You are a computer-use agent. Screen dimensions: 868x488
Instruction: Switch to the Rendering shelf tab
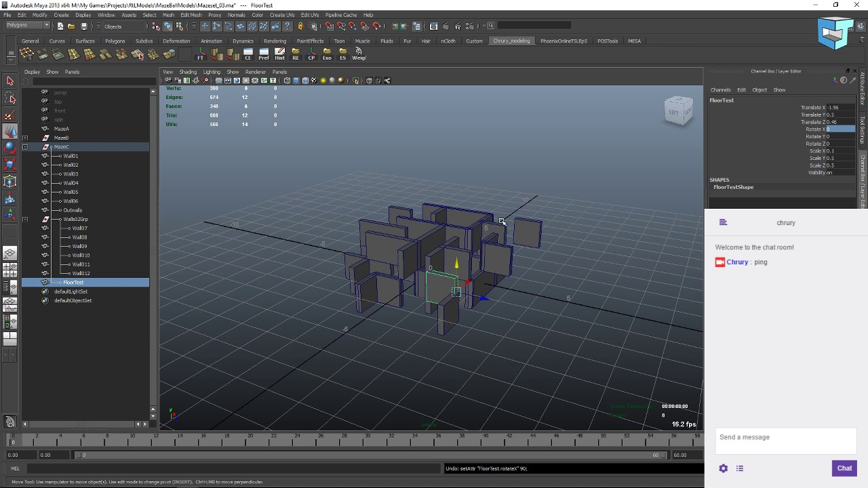coord(275,41)
